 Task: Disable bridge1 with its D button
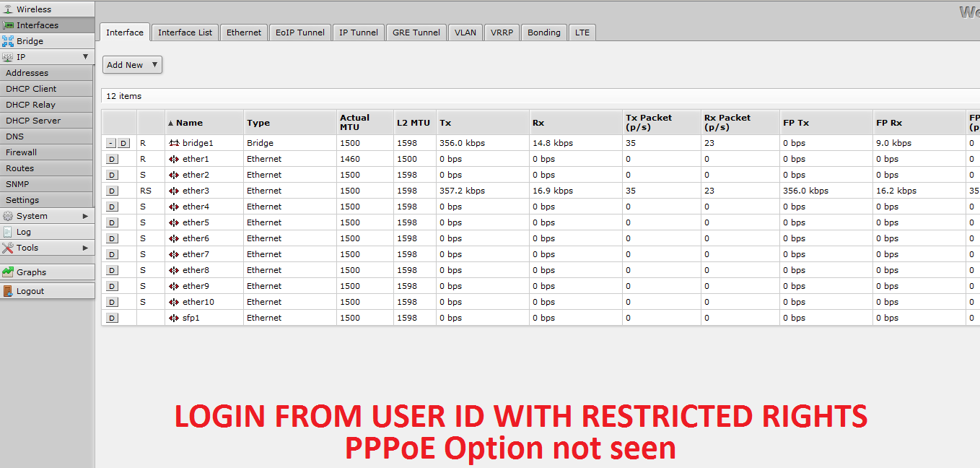point(123,143)
